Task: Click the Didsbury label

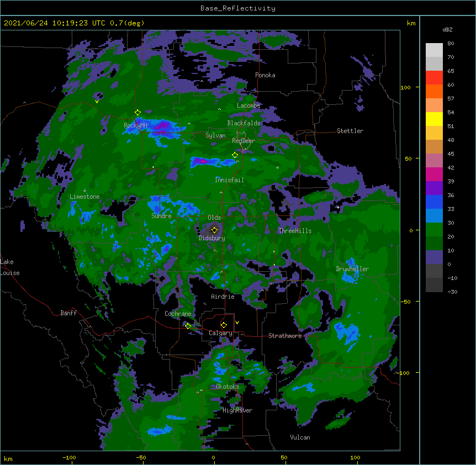Action: [212, 238]
